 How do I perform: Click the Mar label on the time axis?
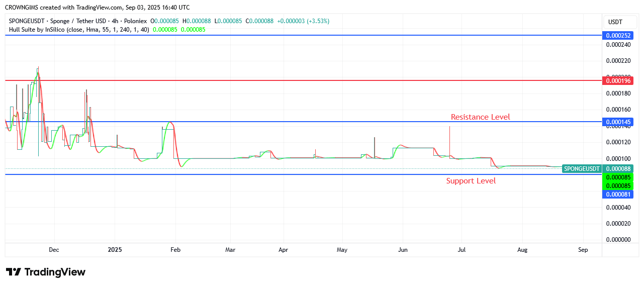pyautogui.click(x=230, y=250)
